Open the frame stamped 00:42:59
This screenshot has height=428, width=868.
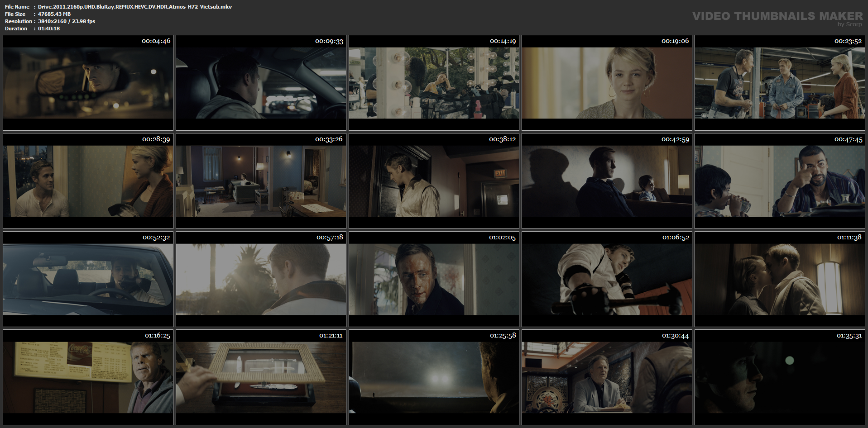click(x=607, y=181)
